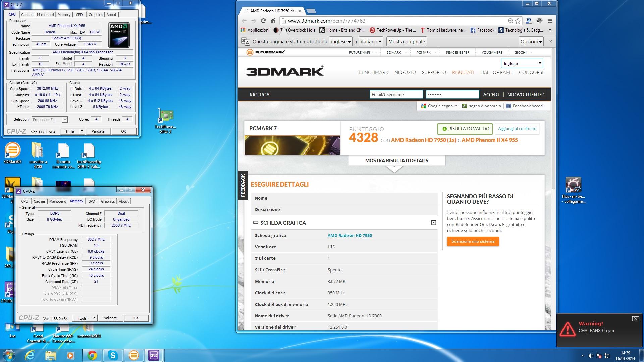Open the 3DMark03 desktop shortcut

[12, 153]
